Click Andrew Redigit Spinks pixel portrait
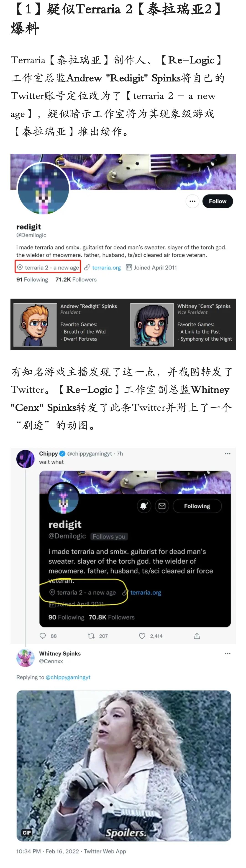Screen dimensions: 246x868 35,325
